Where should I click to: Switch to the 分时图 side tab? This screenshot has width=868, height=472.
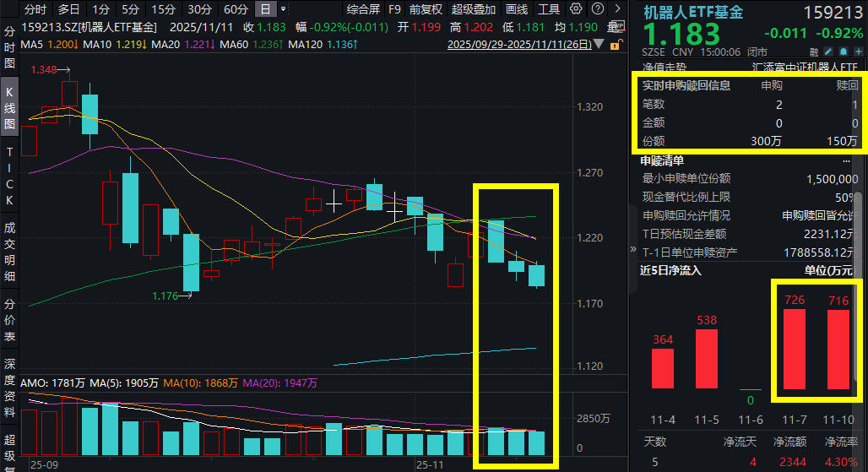tap(9, 47)
